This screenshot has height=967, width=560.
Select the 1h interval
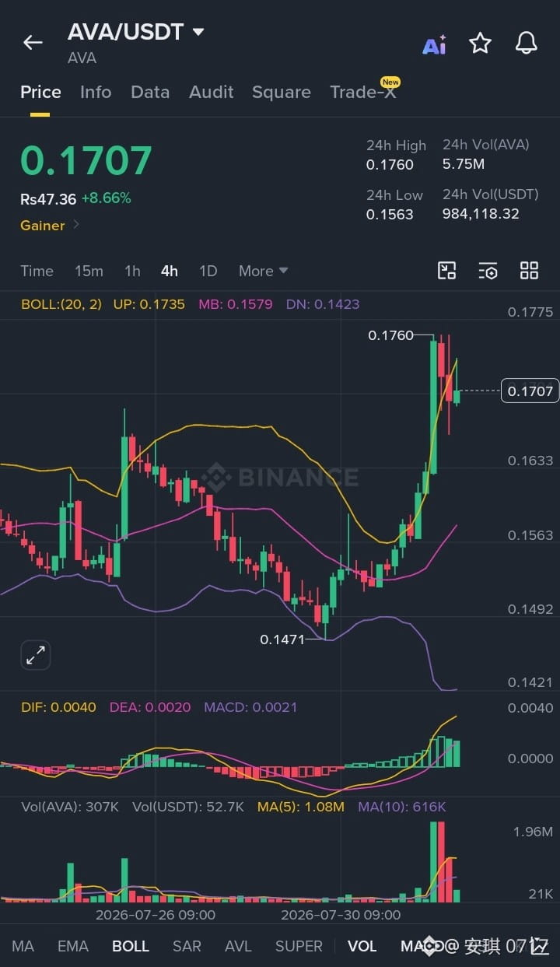click(x=132, y=271)
